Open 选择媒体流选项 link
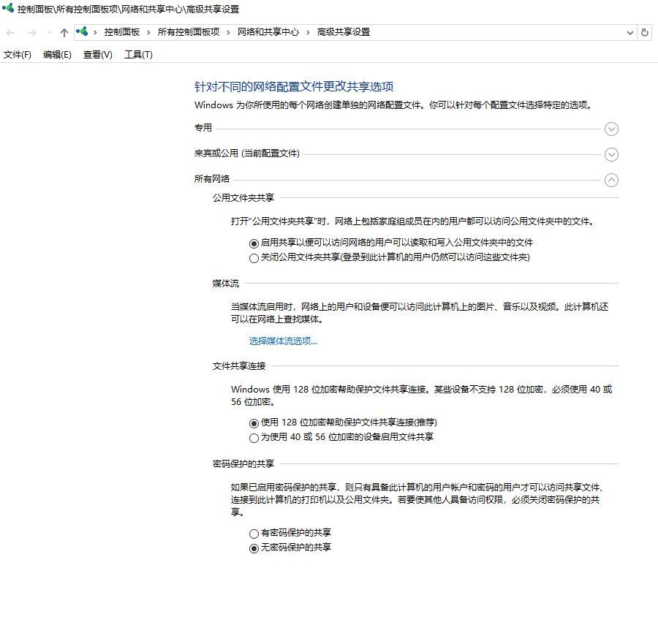This screenshot has height=644, width=658. pyautogui.click(x=284, y=341)
